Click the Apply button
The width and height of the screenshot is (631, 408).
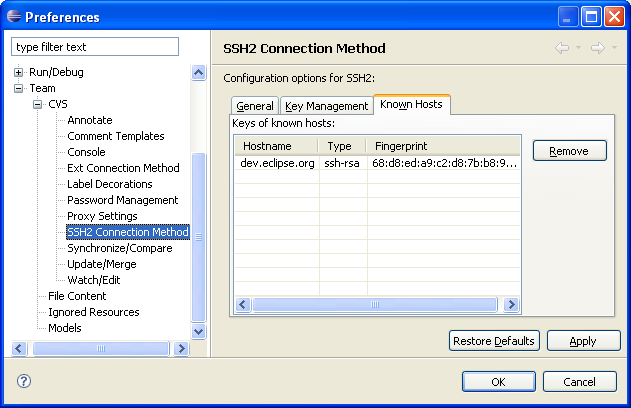point(583,341)
